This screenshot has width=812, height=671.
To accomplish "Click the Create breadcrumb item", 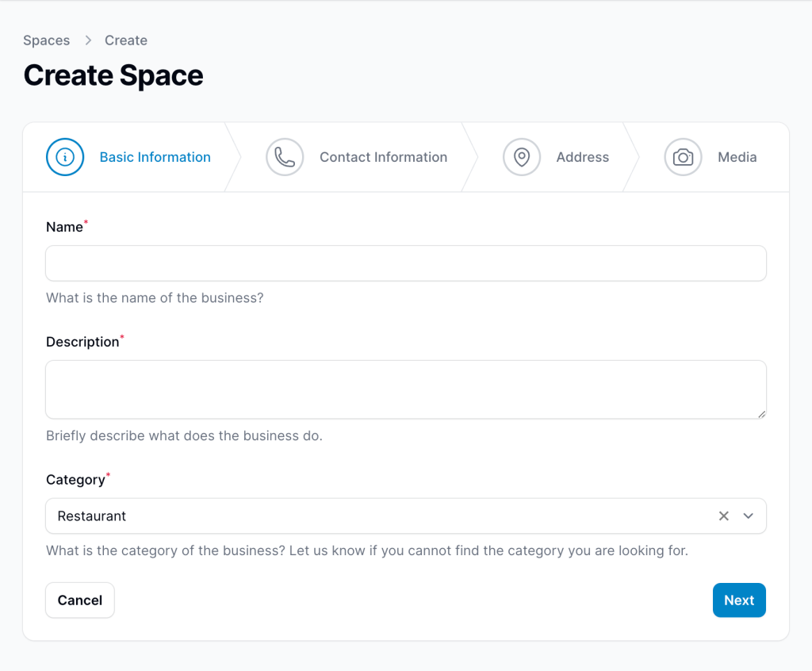I will point(126,40).
